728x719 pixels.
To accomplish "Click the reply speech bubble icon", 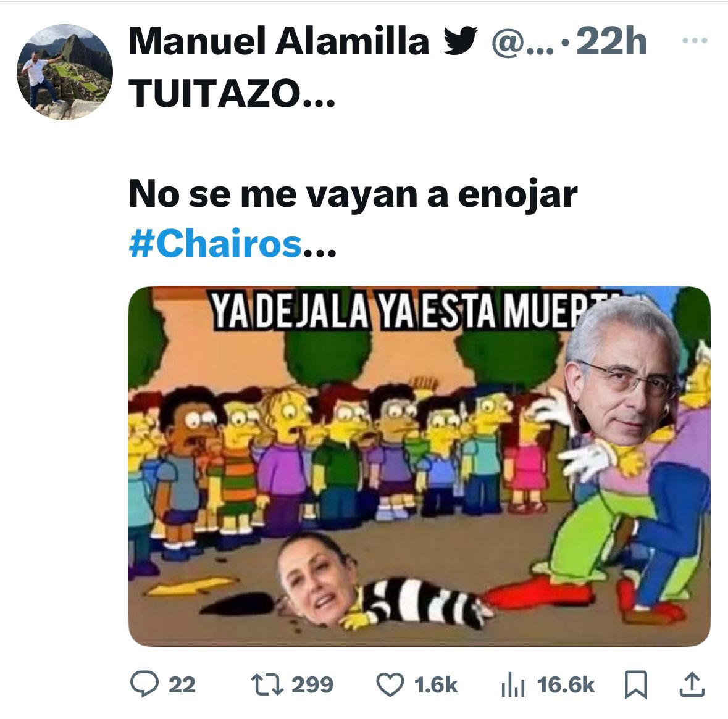I will 144,684.
